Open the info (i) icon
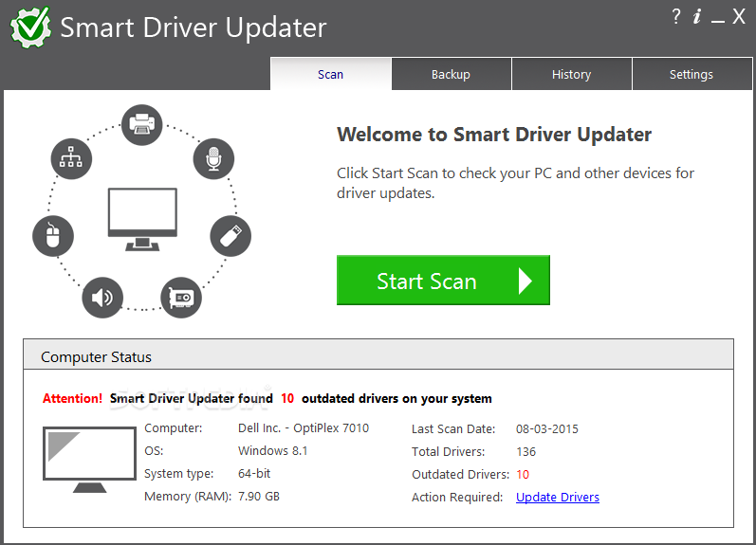Screen dimensions: 756x545 [696, 17]
